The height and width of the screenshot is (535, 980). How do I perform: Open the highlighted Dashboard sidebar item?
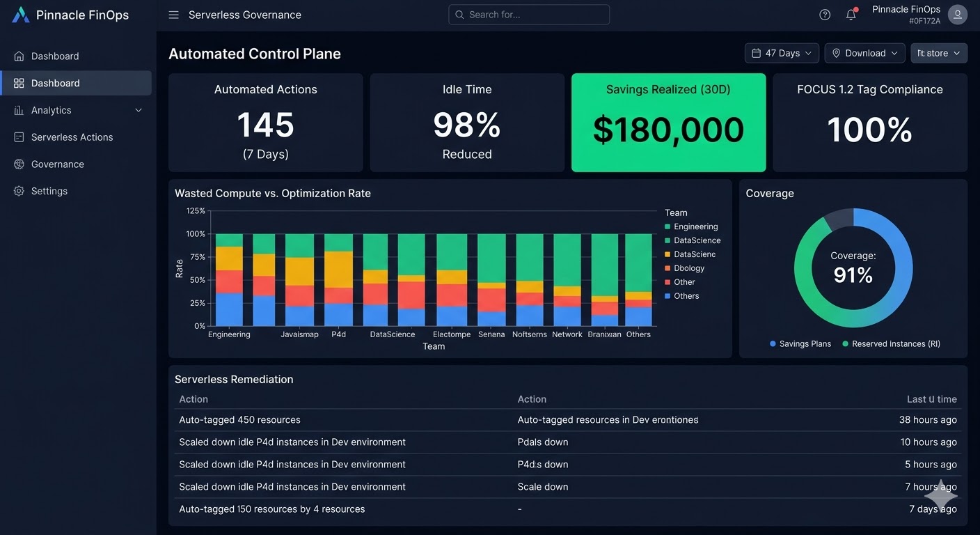pos(77,83)
